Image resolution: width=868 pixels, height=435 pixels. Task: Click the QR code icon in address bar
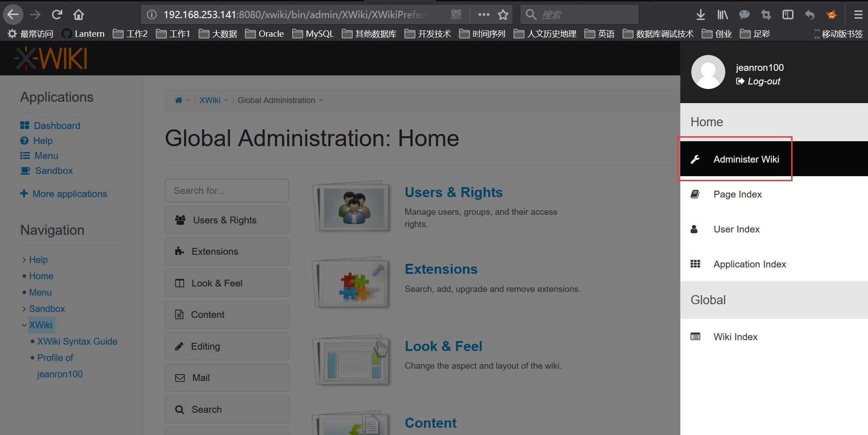click(456, 15)
